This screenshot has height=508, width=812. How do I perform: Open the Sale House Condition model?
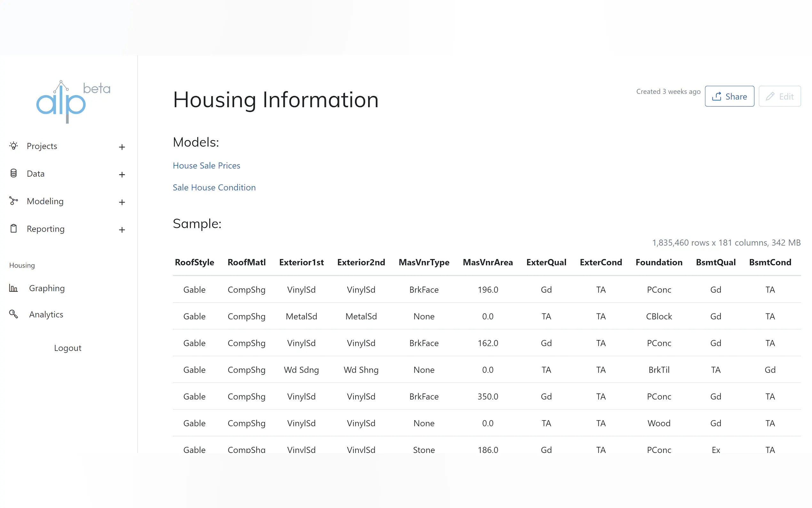tap(214, 187)
